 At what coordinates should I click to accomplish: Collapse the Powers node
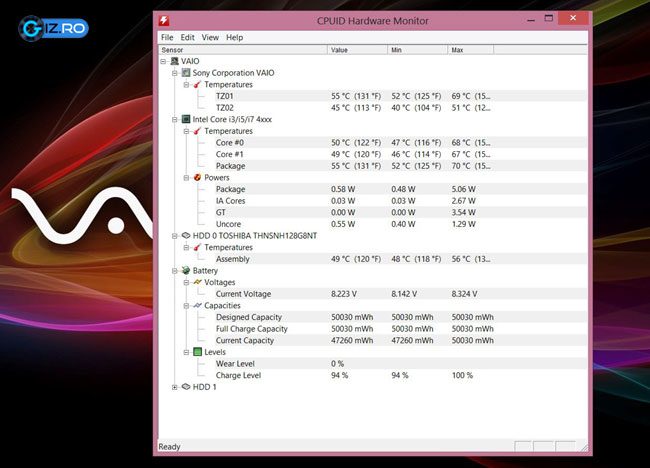[x=187, y=177]
